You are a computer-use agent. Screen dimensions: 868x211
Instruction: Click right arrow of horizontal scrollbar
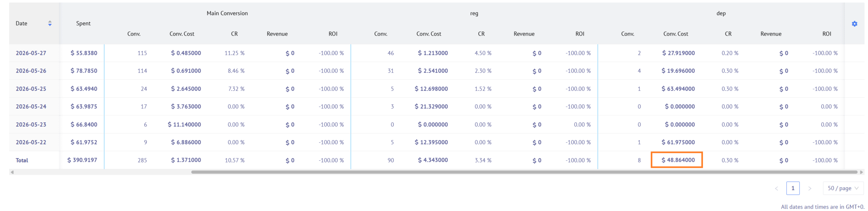coord(861,172)
